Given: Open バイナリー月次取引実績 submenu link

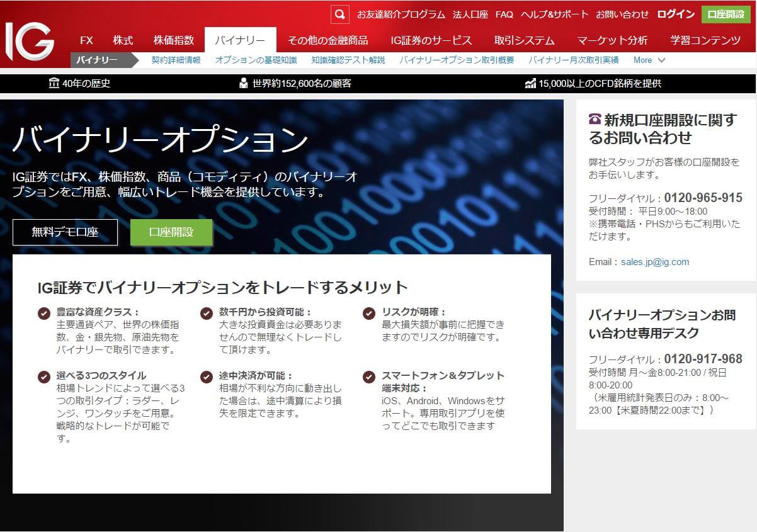Looking at the screenshot, I should point(574,60).
